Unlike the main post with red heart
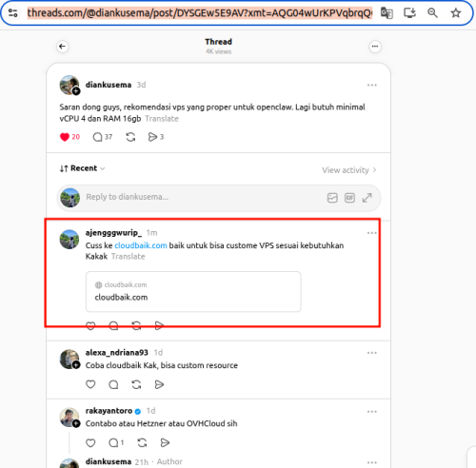Screen dimensions: 476x468 (x=65, y=137)
